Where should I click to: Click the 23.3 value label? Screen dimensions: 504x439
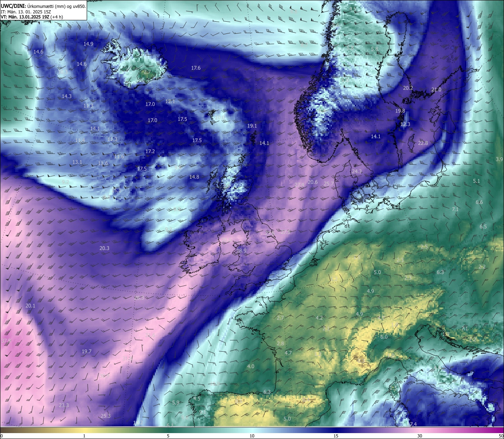(x=64, y=406)
